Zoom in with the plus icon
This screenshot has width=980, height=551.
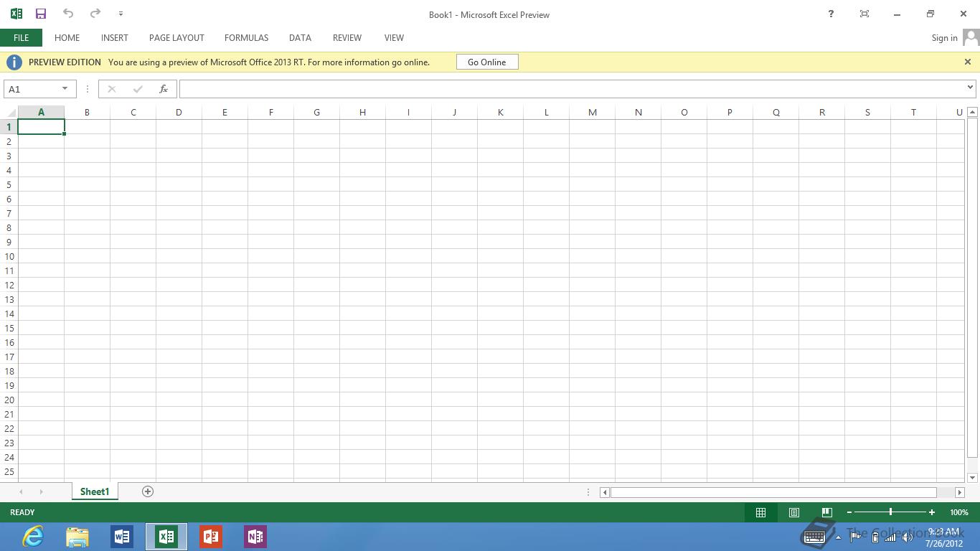(x=932, y=512)
